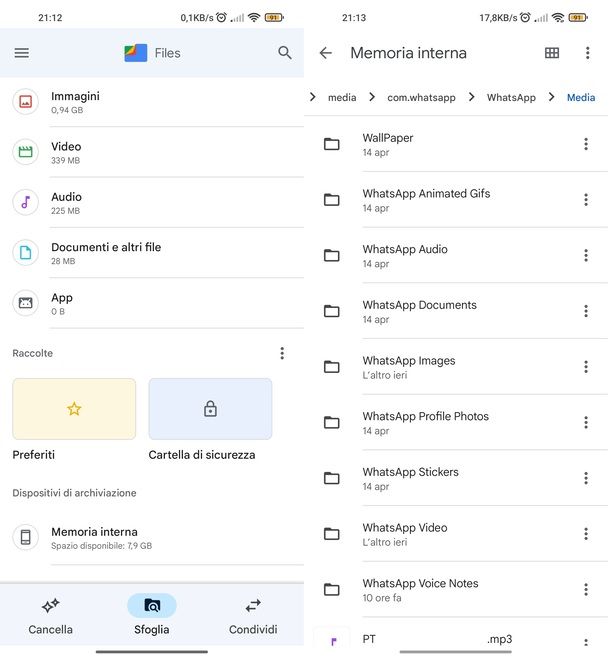Open WhatsApp Profile Photos folder icon
The height and width of the screenshot is (657, 610).
pos(332,422)
